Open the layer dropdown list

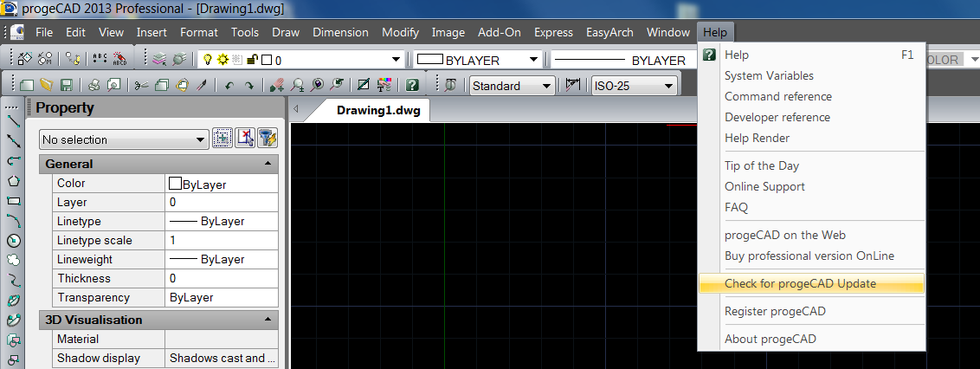396,60
